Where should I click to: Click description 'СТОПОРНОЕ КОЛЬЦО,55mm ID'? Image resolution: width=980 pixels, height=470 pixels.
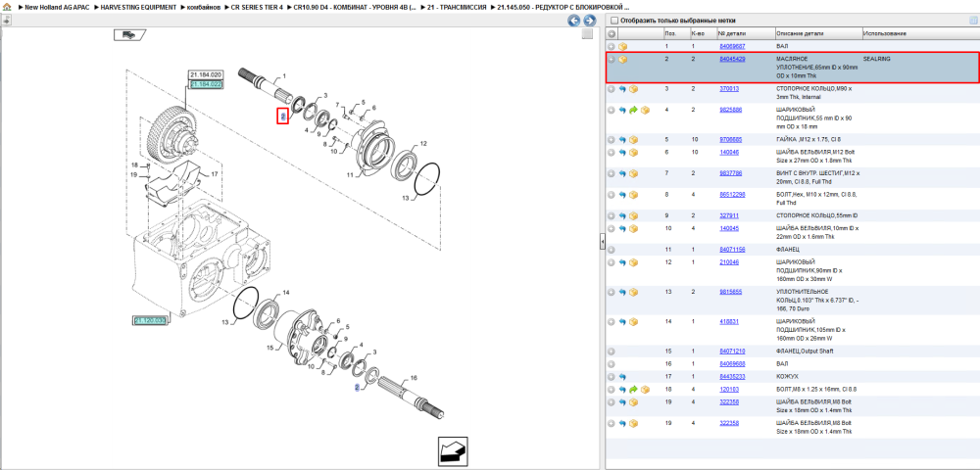pyautogui.click(x=817, y=216)
